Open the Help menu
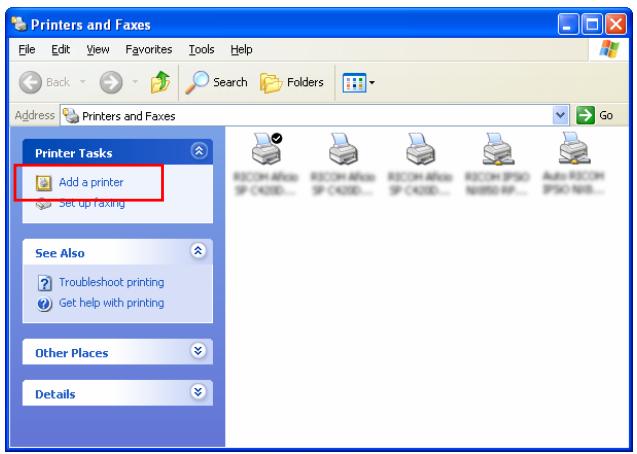Screen dimensions: 637x454 click(241, 50)
